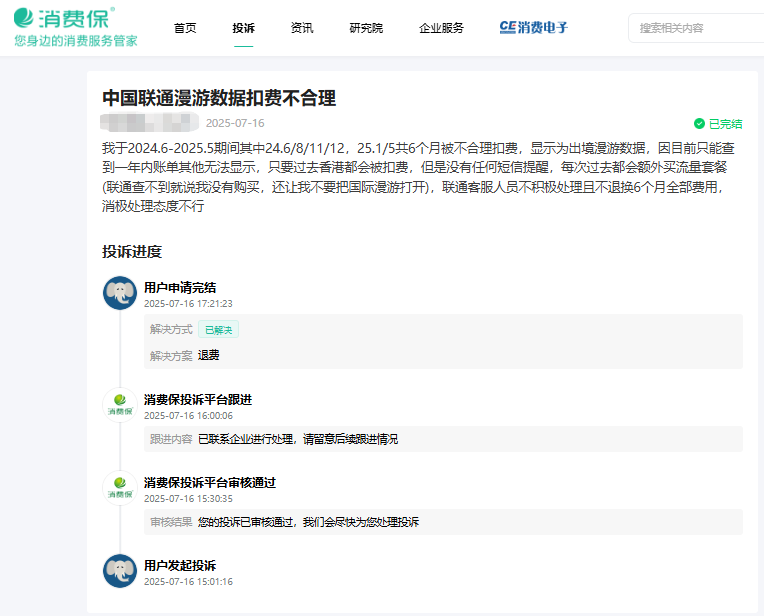Click timestamp 2025-07-16 15:30:35

188,499
